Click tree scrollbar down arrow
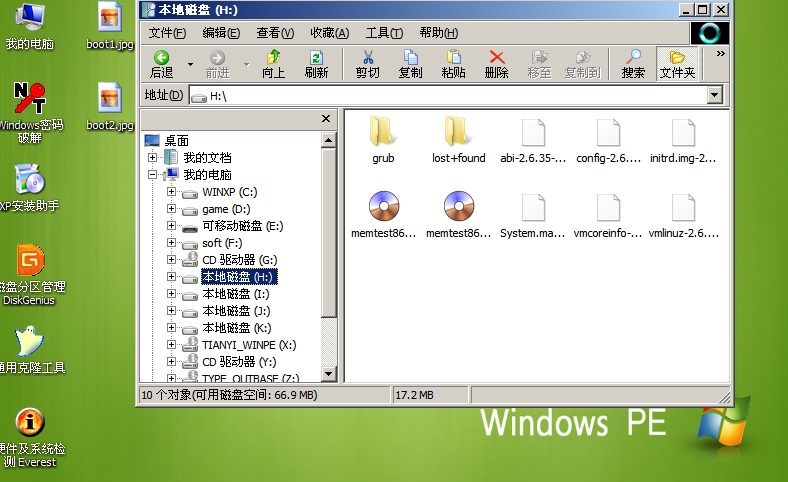 328,373
